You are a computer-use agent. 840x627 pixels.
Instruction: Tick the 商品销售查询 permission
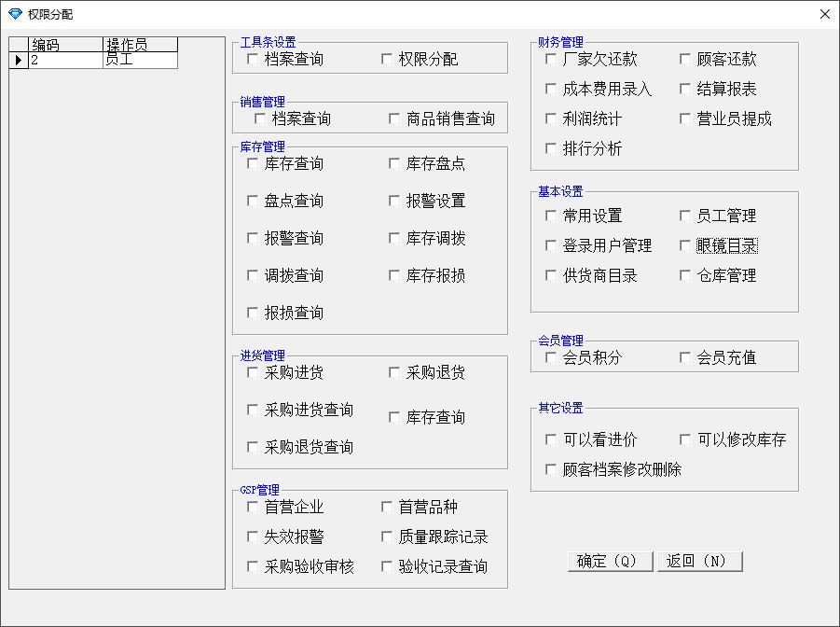click(x=394, y=119)
